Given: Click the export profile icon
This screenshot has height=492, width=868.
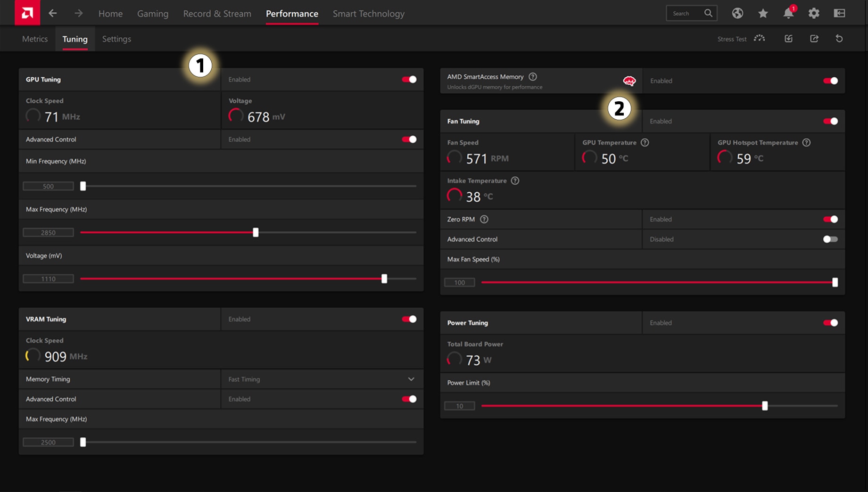Looking at the screenshot, I should point(814,38).
